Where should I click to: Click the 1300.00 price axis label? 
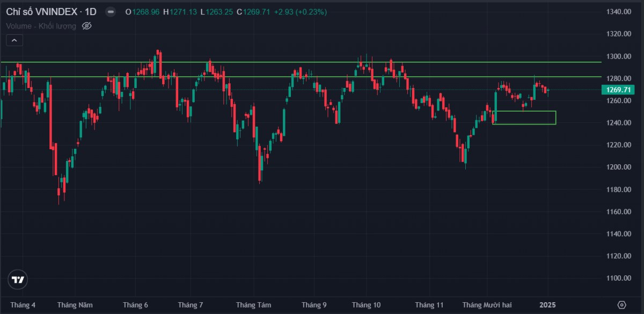point(618,56)
